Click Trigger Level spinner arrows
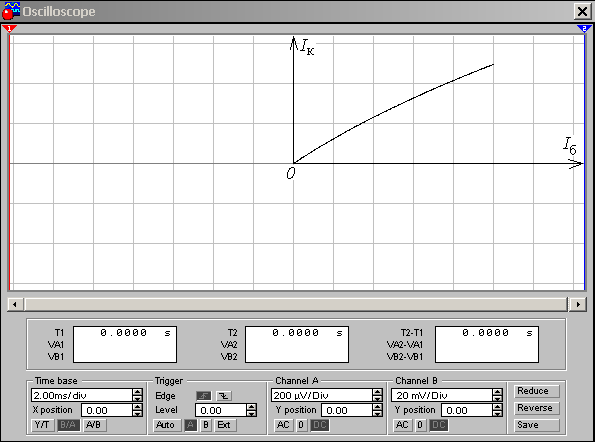Image resolution: width=595 pixels, height=442 pixels. tap(252, 410)
